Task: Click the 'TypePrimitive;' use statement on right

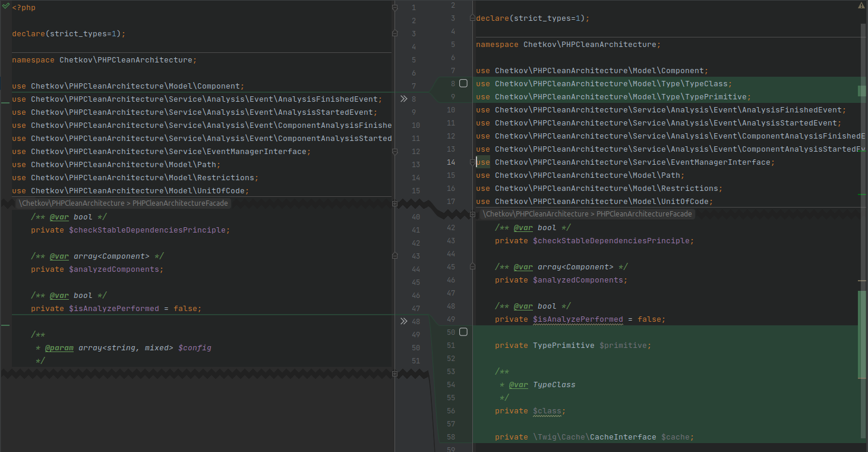Action: click(613, 97)
